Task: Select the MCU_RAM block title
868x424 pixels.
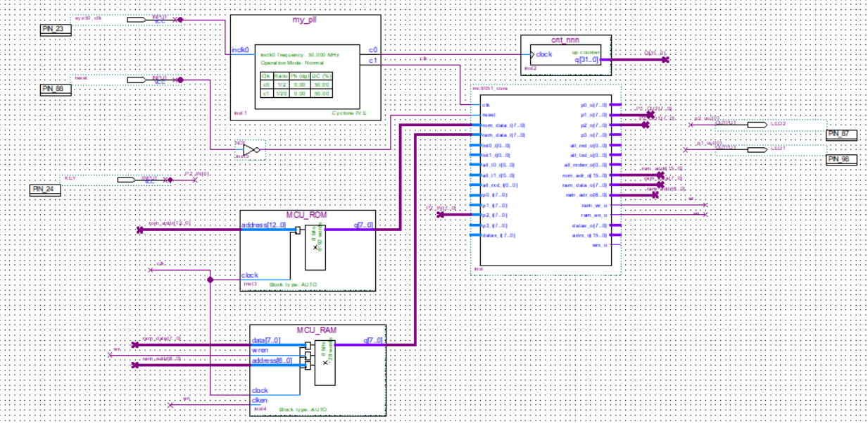Action: point(318,330)
